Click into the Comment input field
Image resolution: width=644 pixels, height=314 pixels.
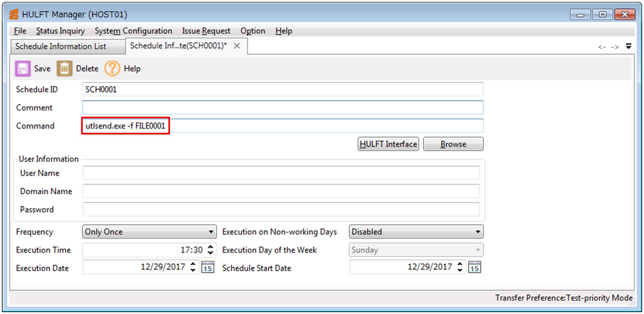tap(282, 108)
